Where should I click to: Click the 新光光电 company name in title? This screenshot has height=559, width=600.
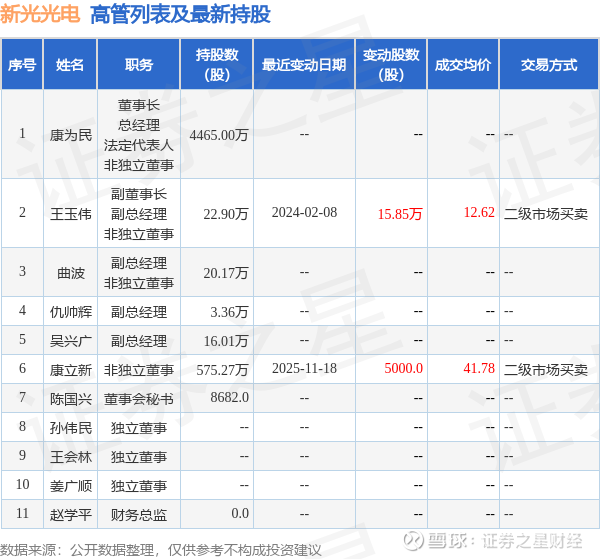(x=40, y=15)
